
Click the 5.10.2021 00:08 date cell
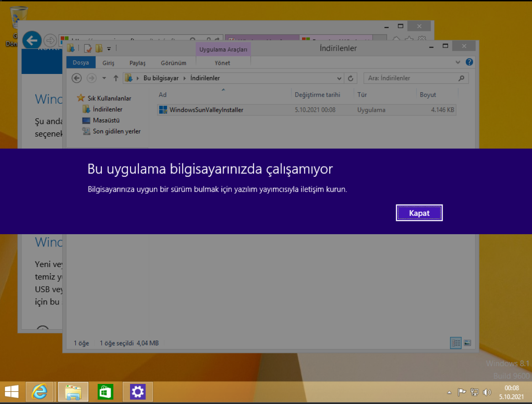pyautogui.click(x=315, y=110)
